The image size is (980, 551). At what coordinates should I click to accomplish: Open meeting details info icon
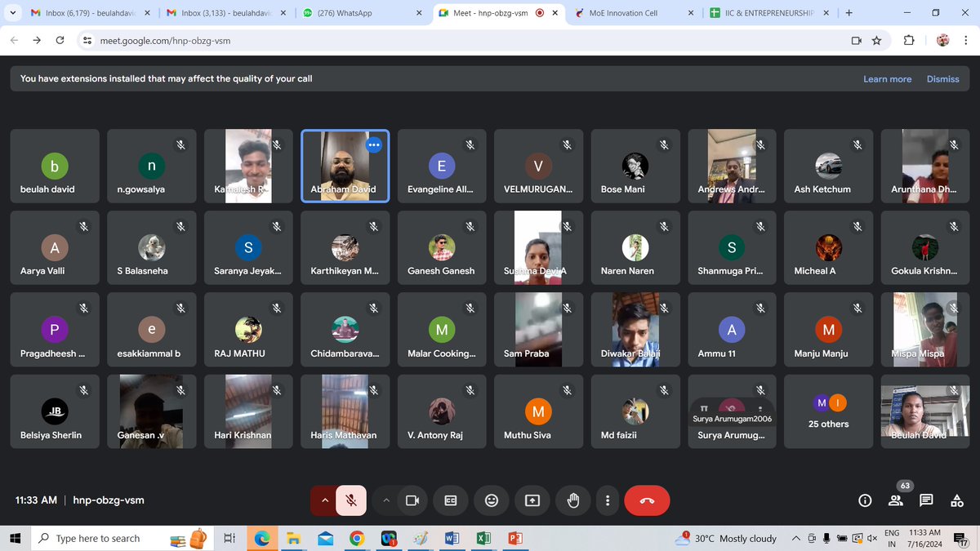pos(865,500)
